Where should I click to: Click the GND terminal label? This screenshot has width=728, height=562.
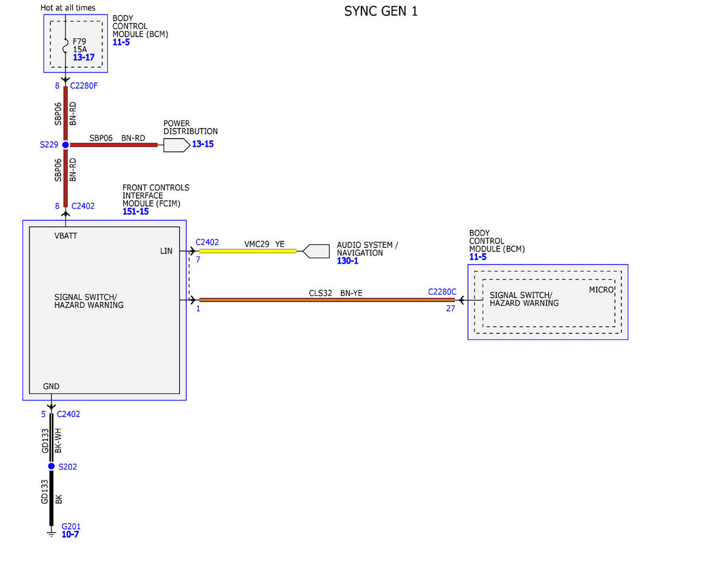(x=52, y=386)
